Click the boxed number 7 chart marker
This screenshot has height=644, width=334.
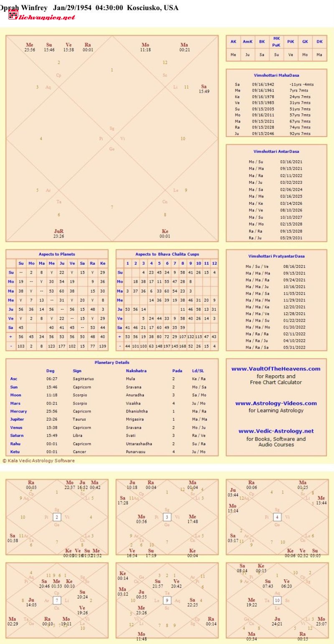tap(56, 600)
